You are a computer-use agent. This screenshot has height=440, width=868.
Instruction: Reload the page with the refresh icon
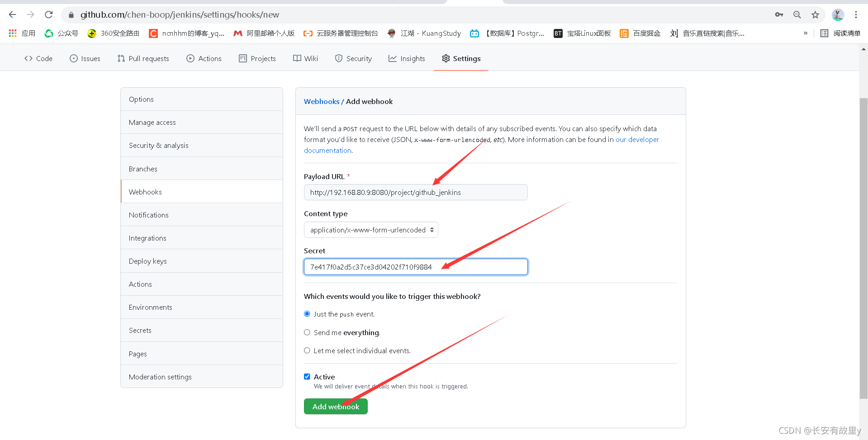pyautogui.click(x=49, y=15)
